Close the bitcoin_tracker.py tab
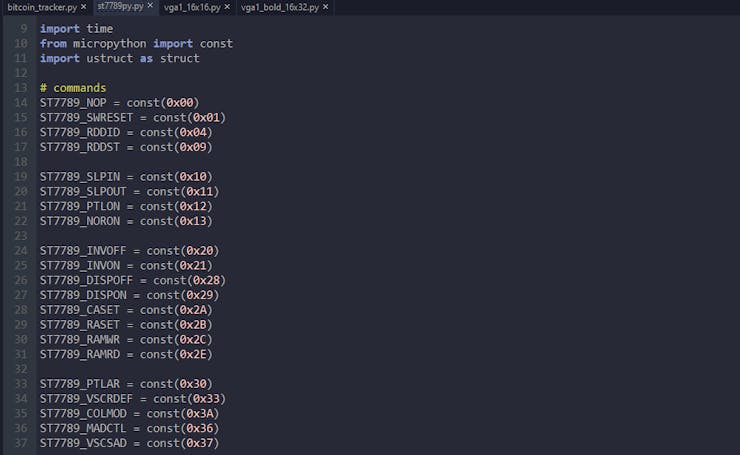740x455 pixels. pyautogui.click(x=84, y=7)
